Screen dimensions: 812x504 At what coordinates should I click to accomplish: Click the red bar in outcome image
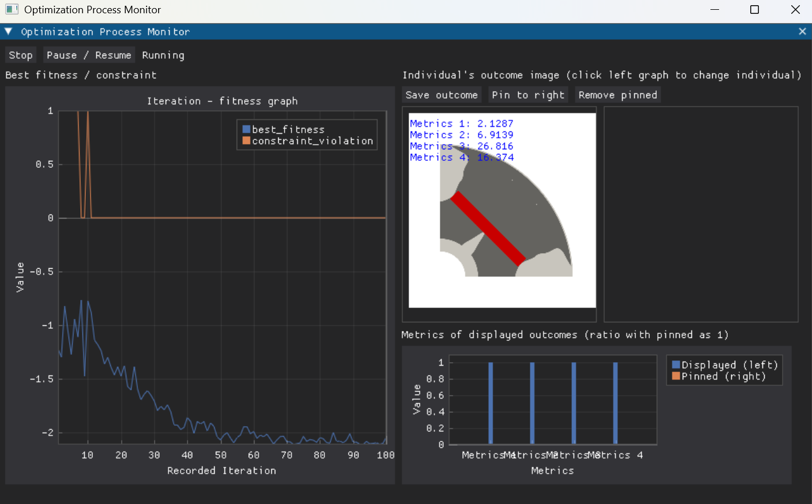(x=488, y=228)
